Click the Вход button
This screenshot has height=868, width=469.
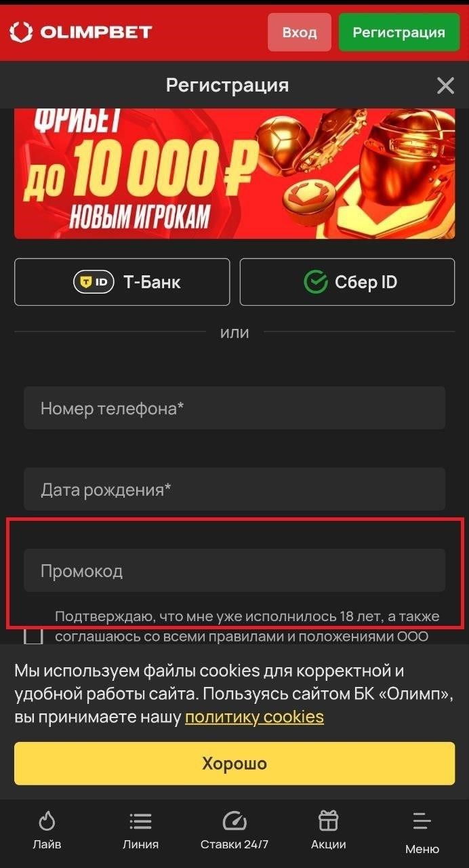(x=300, y=32)
